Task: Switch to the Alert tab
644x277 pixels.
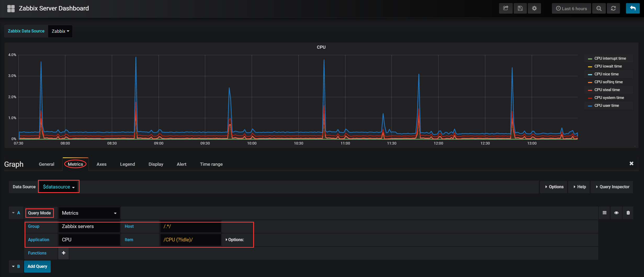Action: click(182, 164)
